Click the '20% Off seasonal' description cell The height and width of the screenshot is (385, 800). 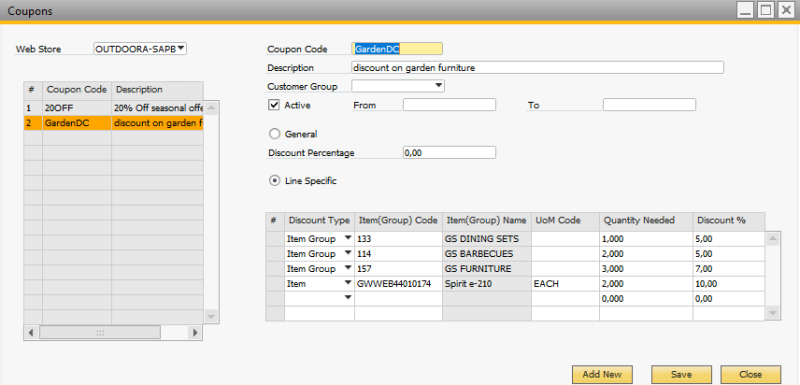(158, 109)
